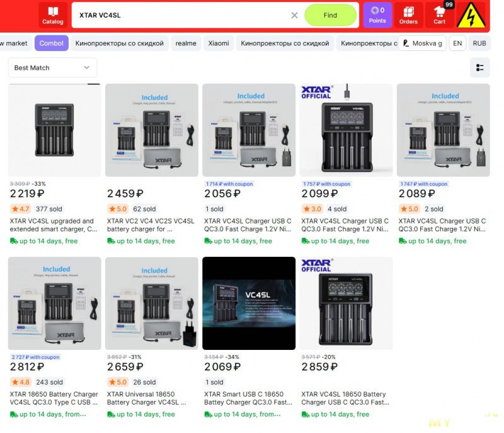Image resolution: width=504 pixels, height=433 pixels.
Task: Open 'XTAR VC4SL upgraded and extended smart charger' title
Action: (53, 225)
